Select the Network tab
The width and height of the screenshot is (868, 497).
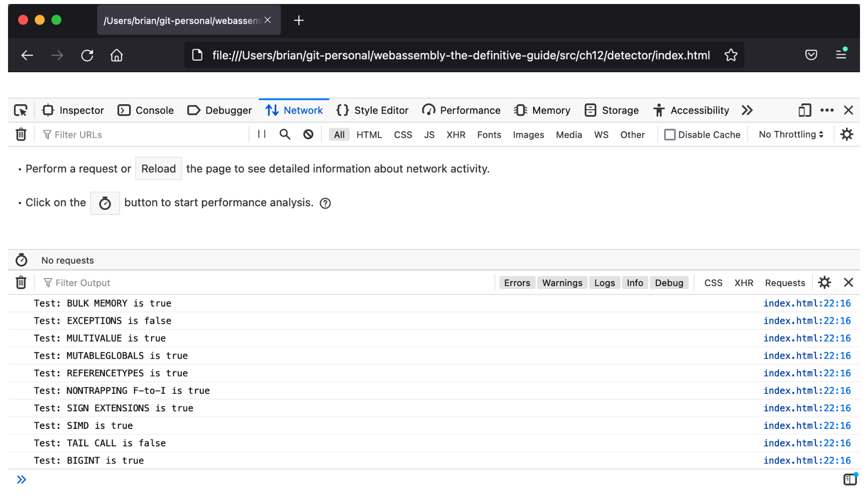[x=294, y=110]
